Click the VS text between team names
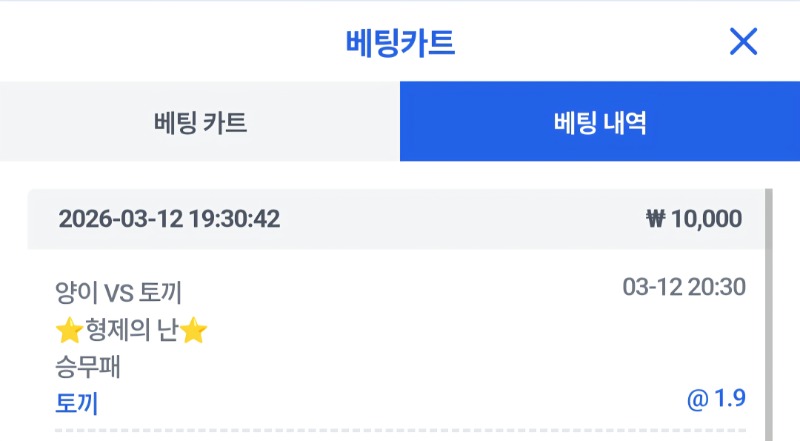Viewport: 800px width, 441px height. [119, 293]
